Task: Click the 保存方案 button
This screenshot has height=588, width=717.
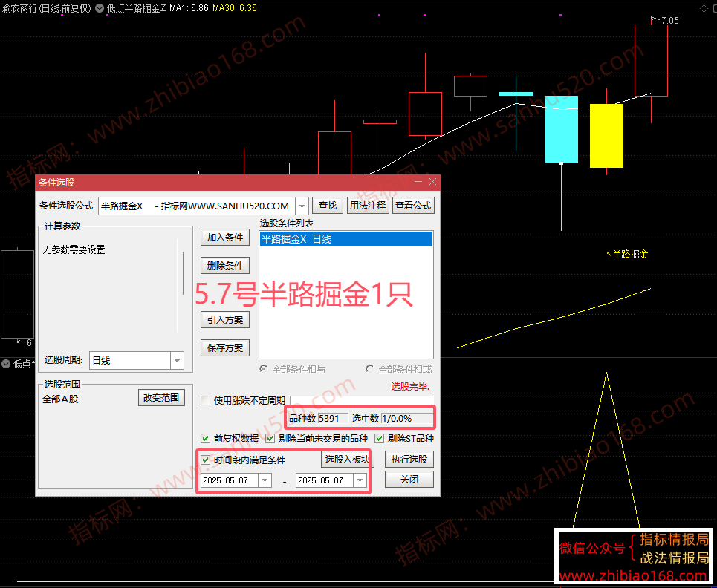Action: coord(225,348)
